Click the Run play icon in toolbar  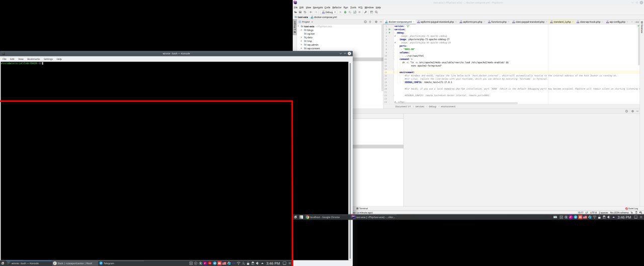coord(340,12)
